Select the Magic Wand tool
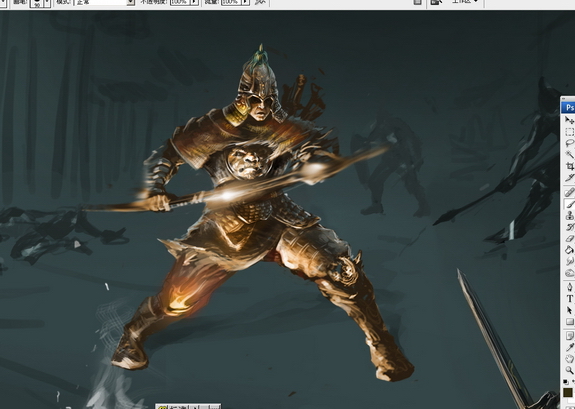 pyautogui.click(x=569, y=154)
